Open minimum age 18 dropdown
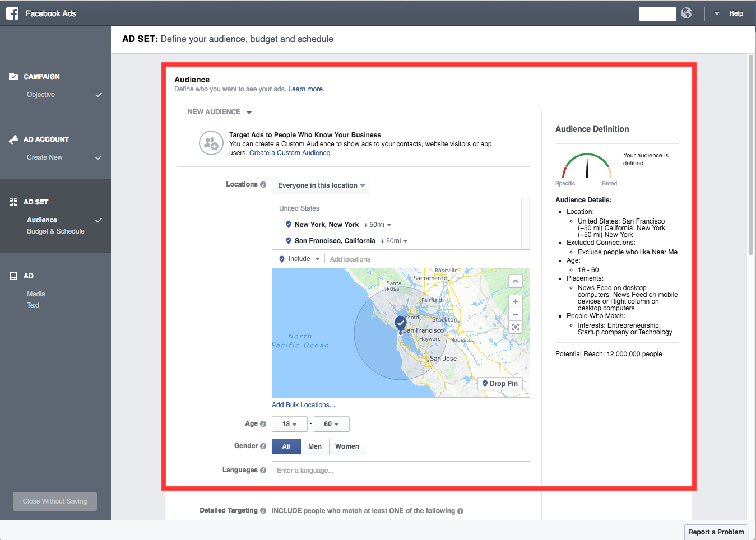This screenshot has width=756, height=540. [290, 424]
